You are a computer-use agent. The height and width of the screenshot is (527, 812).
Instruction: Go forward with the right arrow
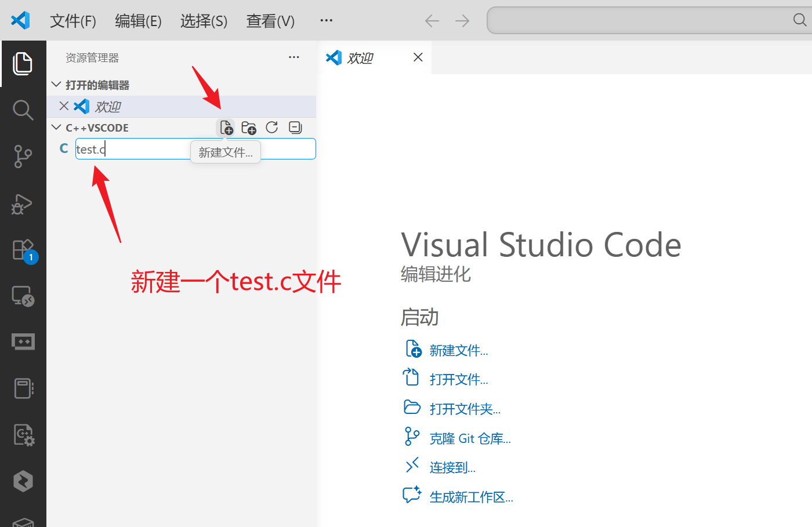tap(462, 21)
